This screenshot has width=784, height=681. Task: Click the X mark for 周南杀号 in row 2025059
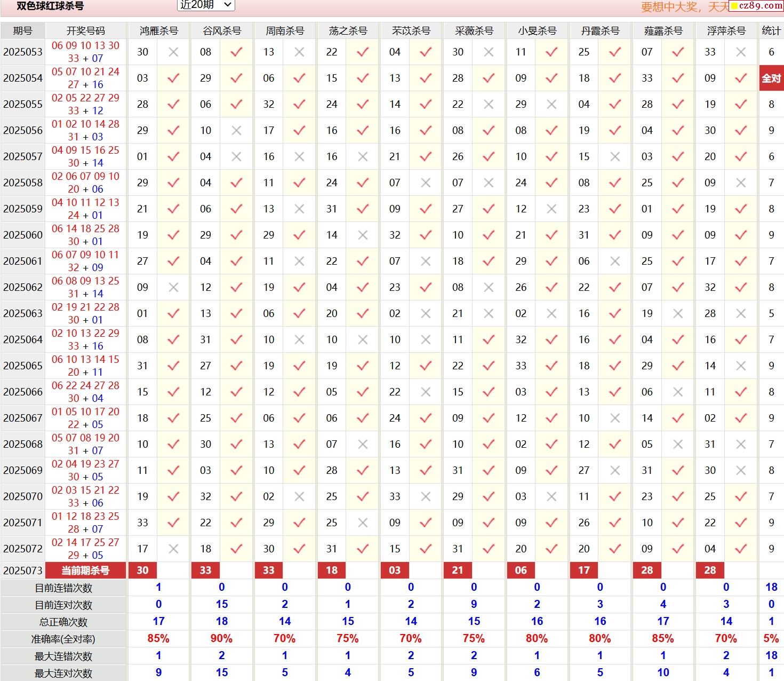coord(299,209)
